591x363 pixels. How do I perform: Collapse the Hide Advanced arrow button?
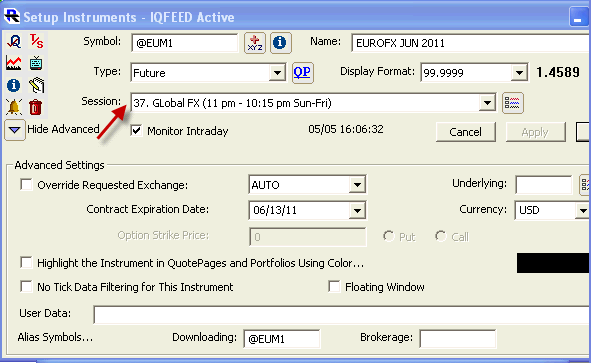point(15,130)
